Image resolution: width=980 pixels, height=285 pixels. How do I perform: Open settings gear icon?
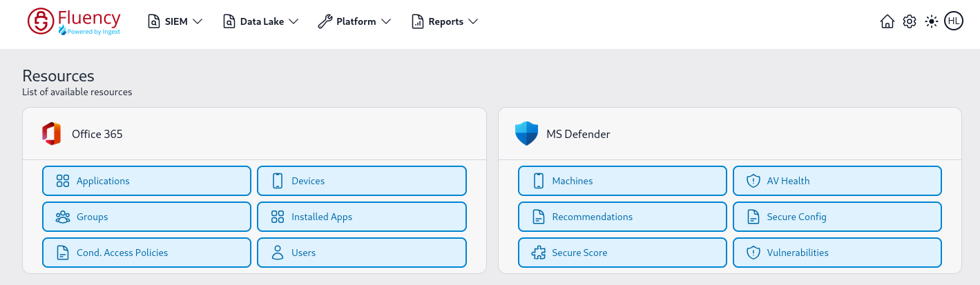pyautogui.click(x=910, y=21)
